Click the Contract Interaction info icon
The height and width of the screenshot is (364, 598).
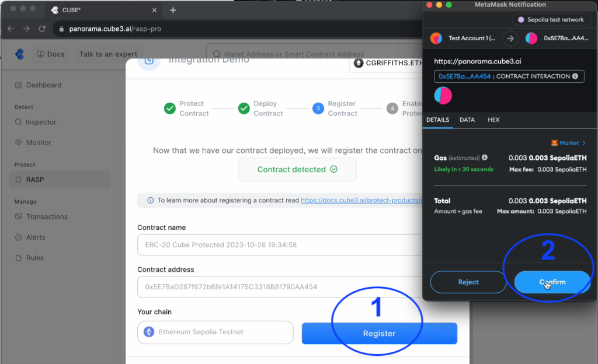coord(575,76)
